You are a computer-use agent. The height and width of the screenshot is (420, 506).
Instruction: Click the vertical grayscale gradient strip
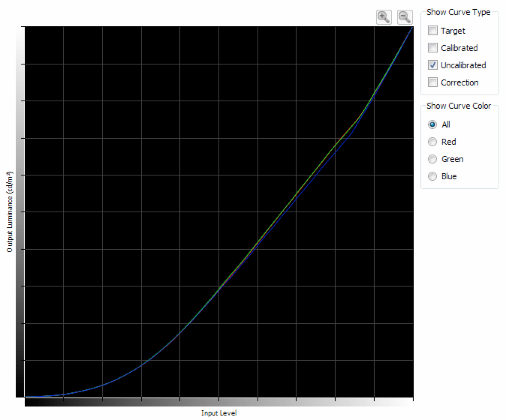click(20, 212)
